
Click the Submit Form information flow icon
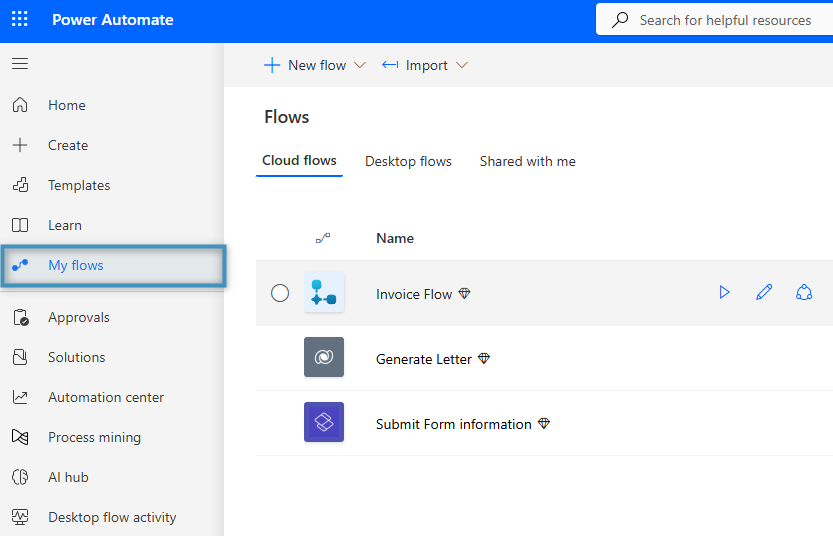click(x=324, y=422)
